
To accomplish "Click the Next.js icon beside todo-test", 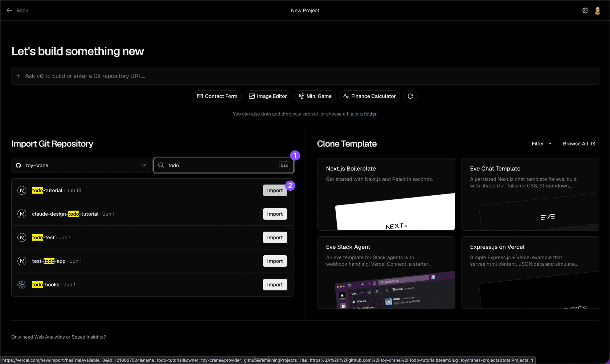I will [x=22, y=237].
